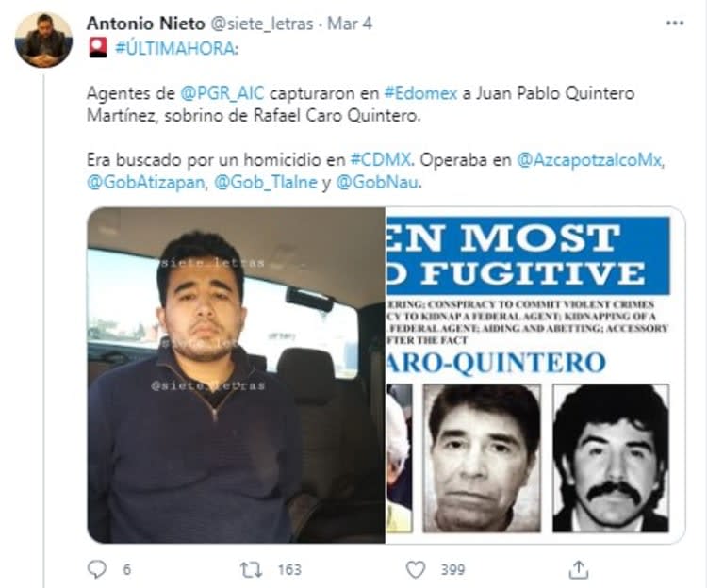Click the red alert emoji before ÚLTIMAHORA

point(98,48)
